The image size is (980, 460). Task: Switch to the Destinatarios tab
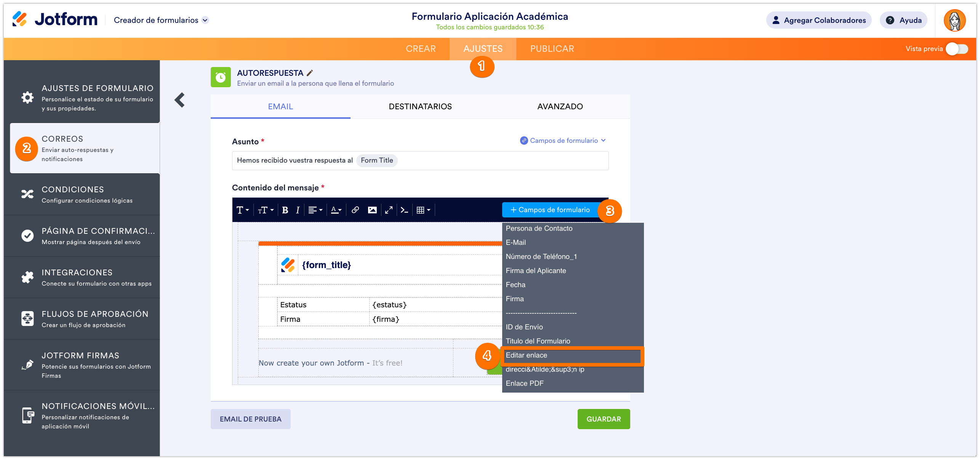tap(420, 107)
